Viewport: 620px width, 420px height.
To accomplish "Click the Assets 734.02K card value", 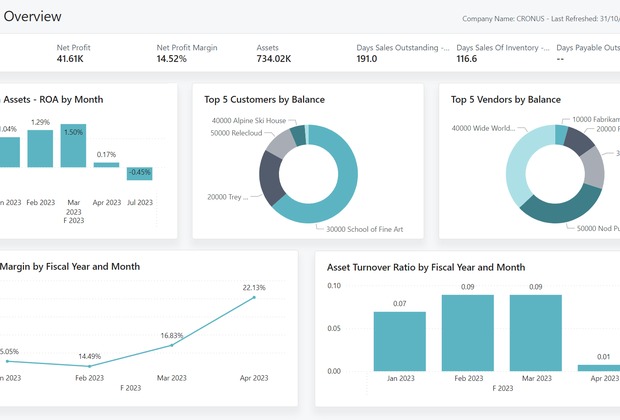I will (274, 59).
